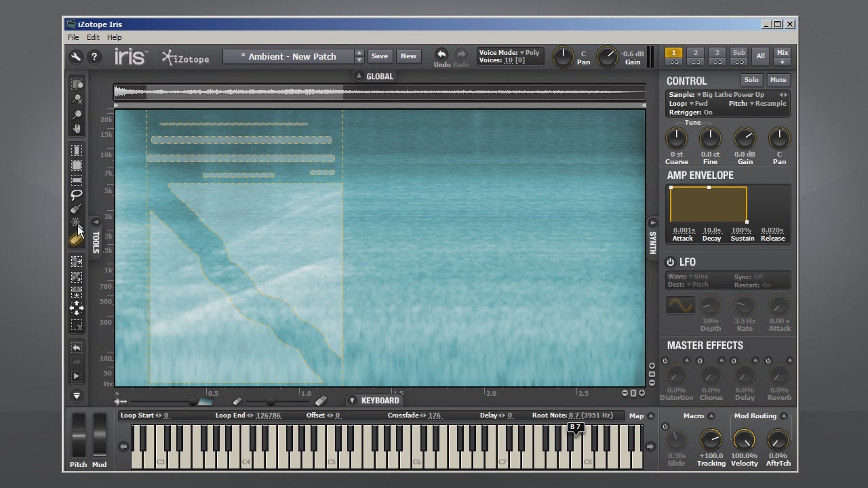Image resolution: width=868 pixels, height=488 pixels.
Task: Solo the current sample layer
Action: [751, 80]
